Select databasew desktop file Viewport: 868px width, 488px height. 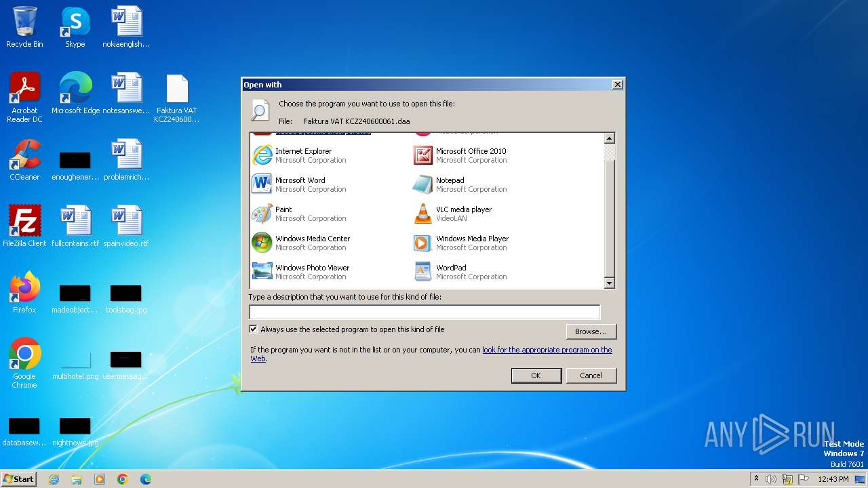click(x=24, y=432)
